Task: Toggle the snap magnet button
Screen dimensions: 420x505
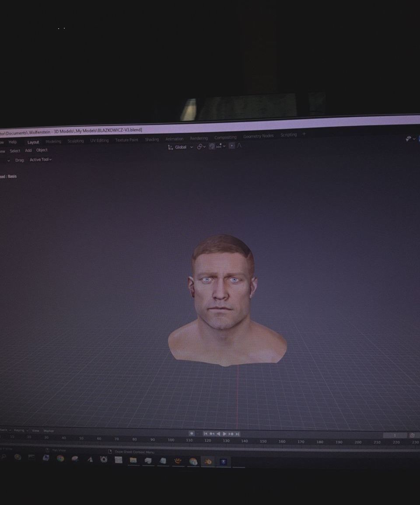Action: click(x=212, y=146)
